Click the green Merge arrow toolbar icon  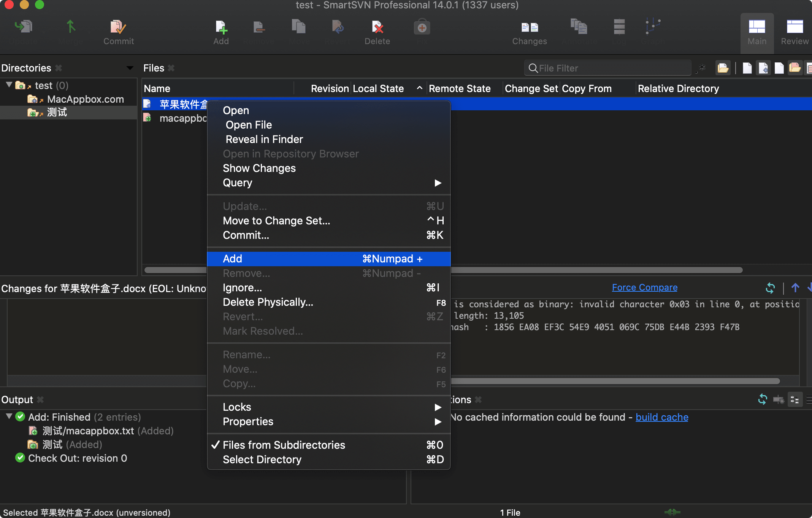(70, 32)
